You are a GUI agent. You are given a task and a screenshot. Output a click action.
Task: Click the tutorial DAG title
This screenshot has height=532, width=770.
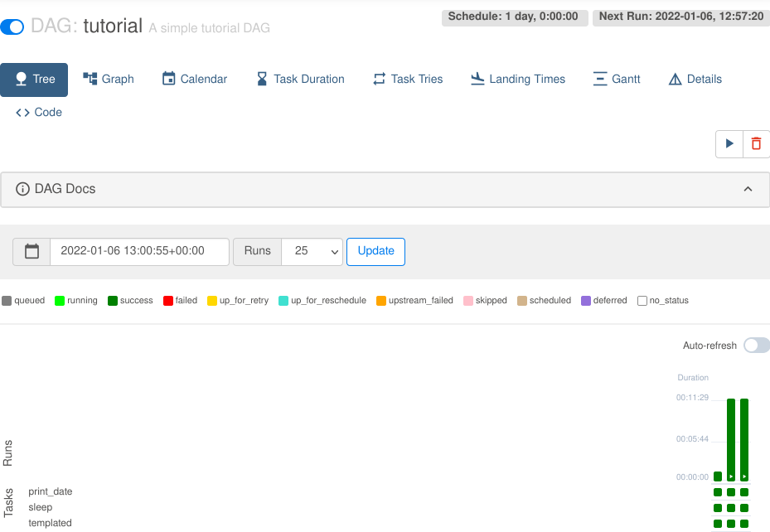(113, 26)
